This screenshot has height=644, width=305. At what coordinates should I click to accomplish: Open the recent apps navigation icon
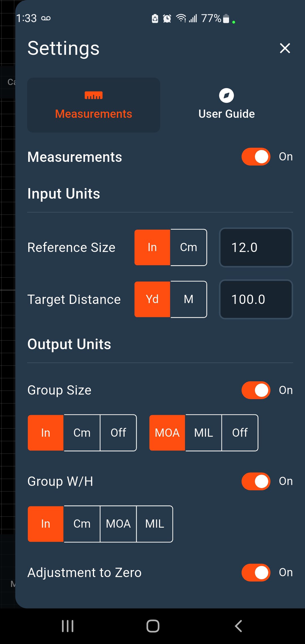(67, 626)
